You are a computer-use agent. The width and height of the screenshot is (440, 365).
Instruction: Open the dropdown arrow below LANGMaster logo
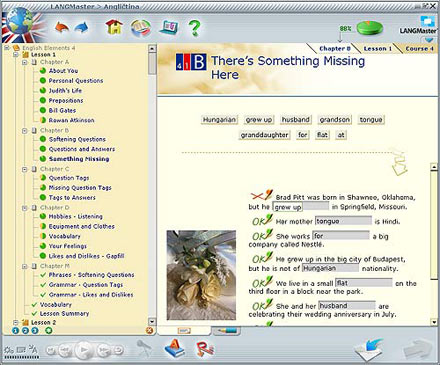(429, 40)
